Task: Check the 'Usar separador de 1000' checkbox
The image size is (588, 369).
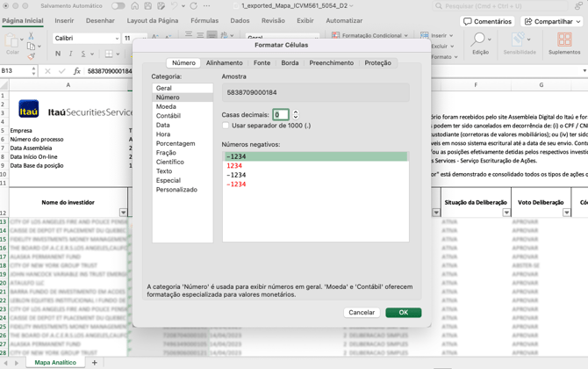Action: coord(226,126)
